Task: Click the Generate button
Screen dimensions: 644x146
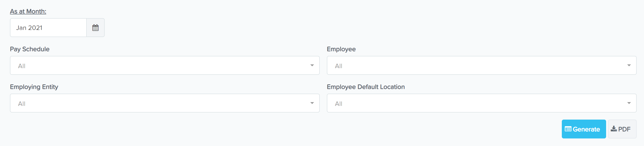Action: click(584, 129)
